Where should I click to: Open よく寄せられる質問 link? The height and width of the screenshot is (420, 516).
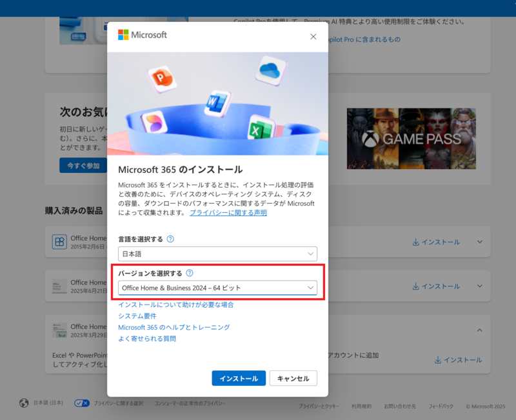147,339
